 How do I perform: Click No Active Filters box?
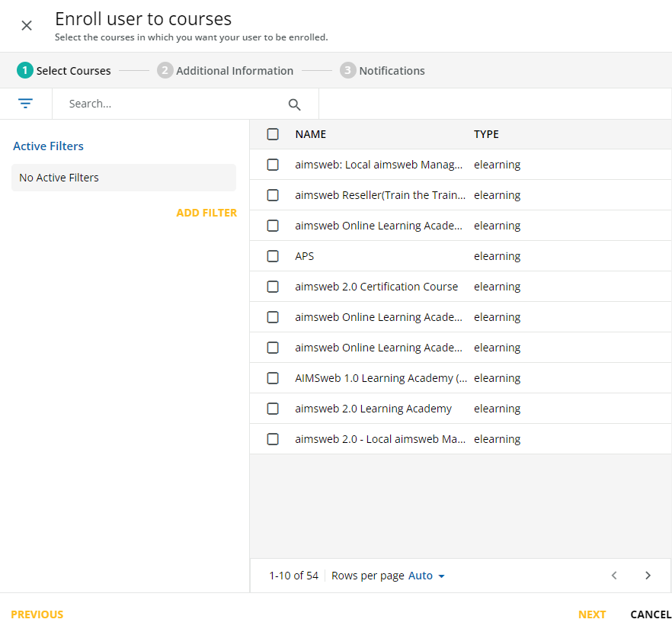tap(124, 178)
